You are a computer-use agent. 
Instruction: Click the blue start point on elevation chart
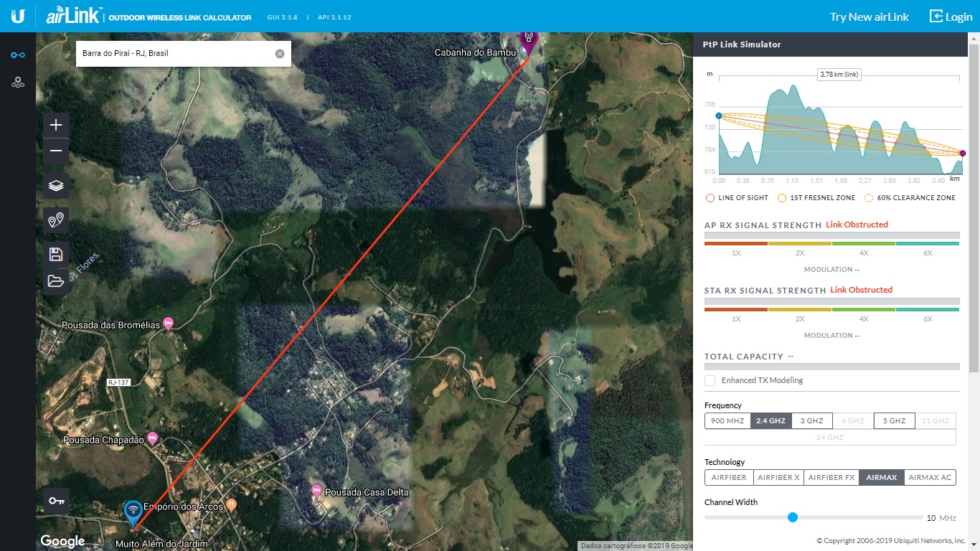point(718,116)
